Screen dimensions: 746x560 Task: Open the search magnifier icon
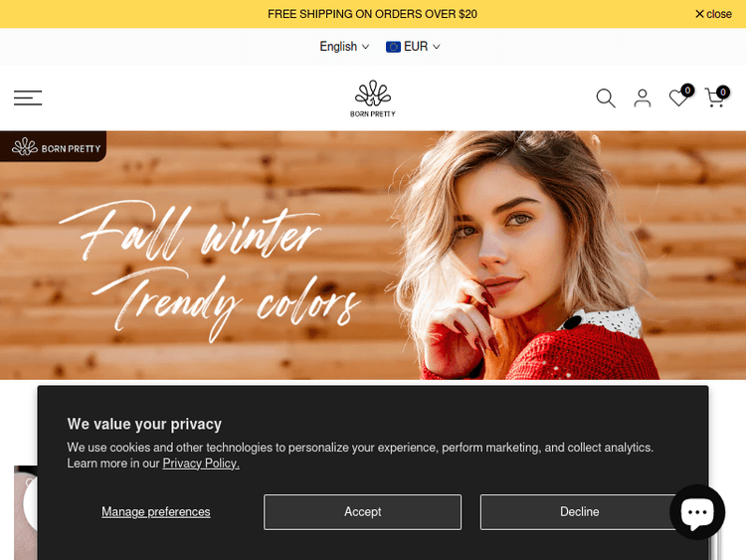[x=606, y=98]
